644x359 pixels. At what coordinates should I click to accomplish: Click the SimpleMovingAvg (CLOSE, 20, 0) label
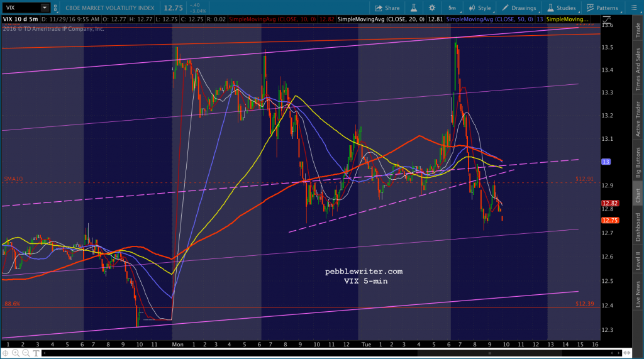coord(380,19)
